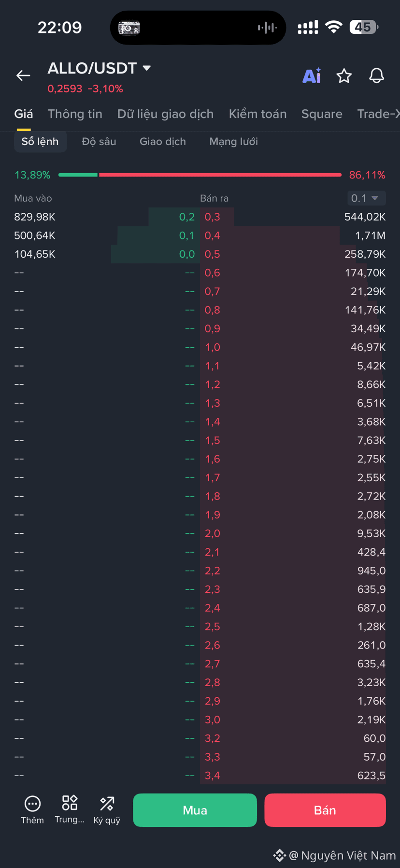Viewport: 400px width, 868px height.
Task: Tap the red Bán sell button
Action: click(x=325, y=810)
